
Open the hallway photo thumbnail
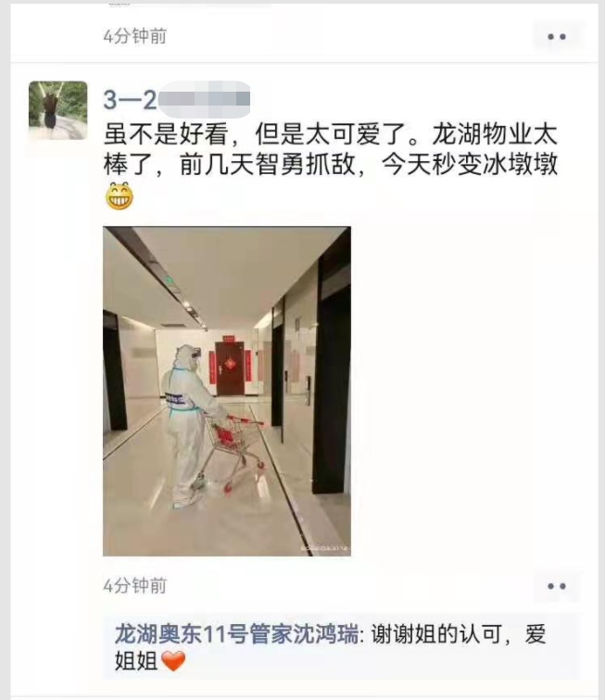pos(227,391)
